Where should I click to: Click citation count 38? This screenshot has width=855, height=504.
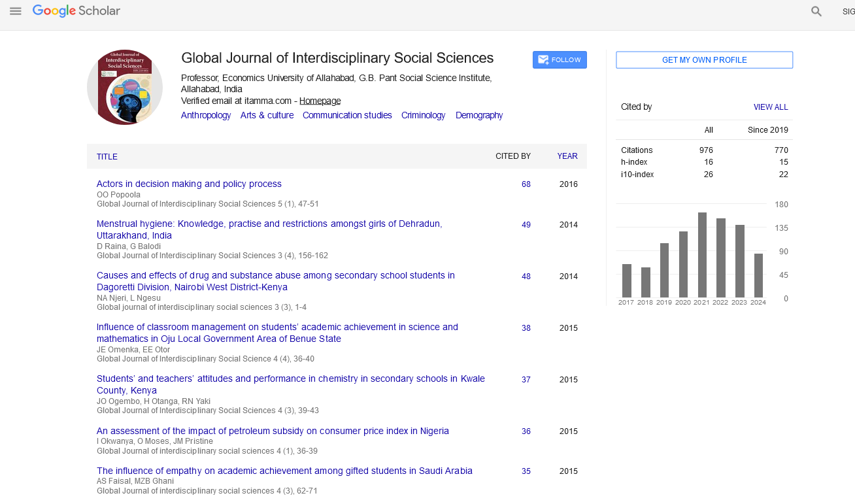coord(526,328)
